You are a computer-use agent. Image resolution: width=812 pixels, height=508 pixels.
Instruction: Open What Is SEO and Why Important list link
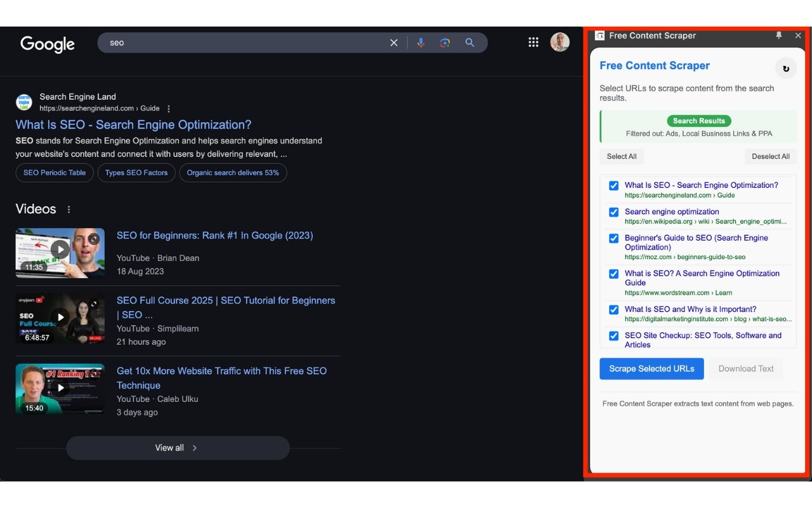pos(690,309)
